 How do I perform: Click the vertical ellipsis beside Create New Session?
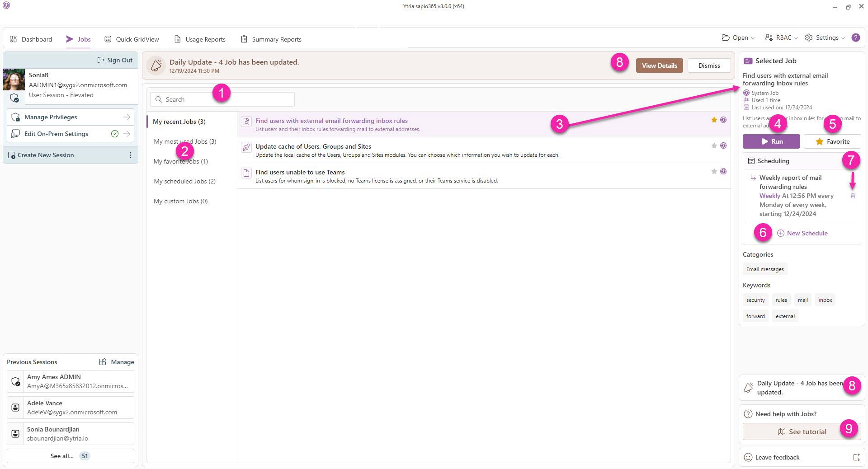pos(131,155)
